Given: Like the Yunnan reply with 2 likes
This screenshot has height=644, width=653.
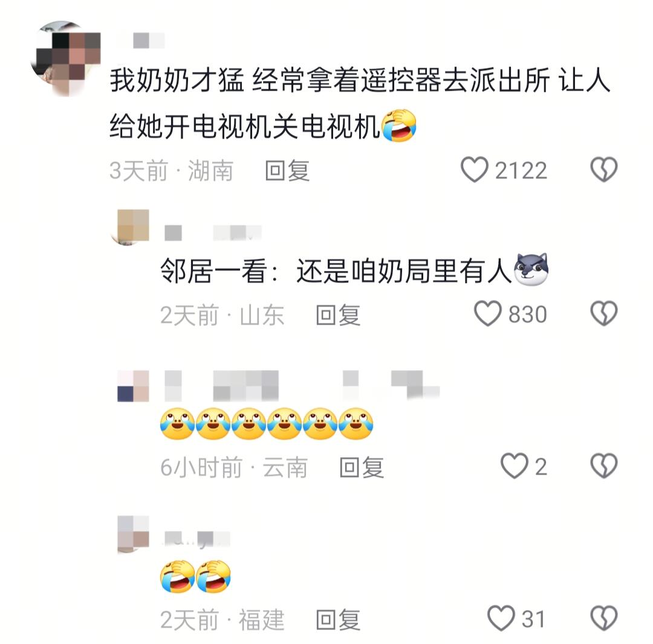Looking at the screenshot, I should (514, 466).
